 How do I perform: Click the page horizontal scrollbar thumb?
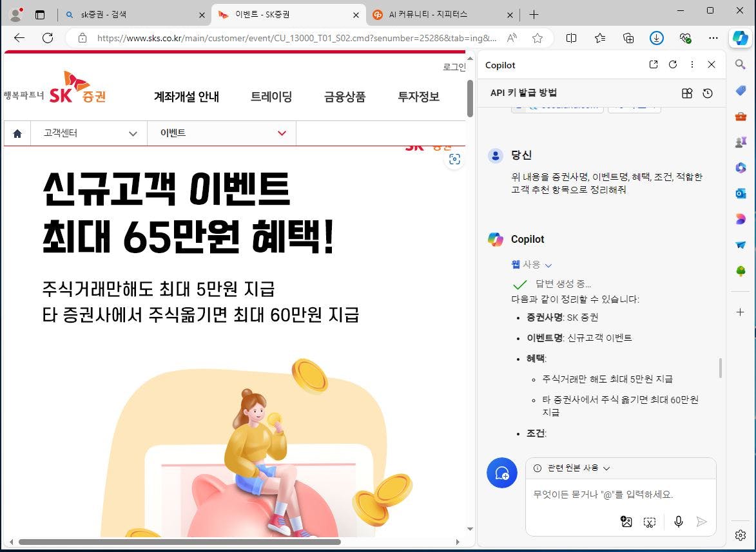tap(180, 542)
